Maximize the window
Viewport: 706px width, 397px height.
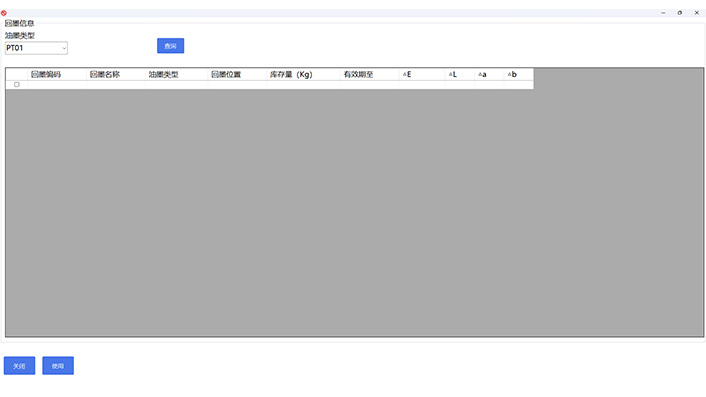click(680, 13)
